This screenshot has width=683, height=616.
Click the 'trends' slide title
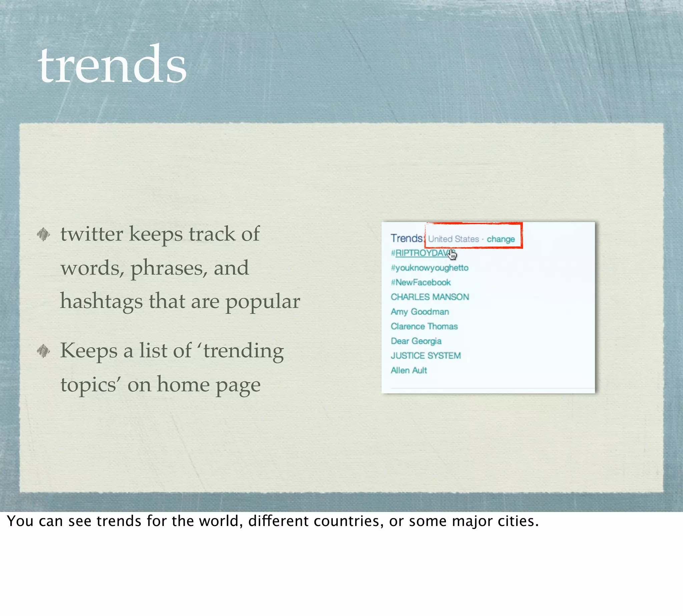(x=112, y=64)
